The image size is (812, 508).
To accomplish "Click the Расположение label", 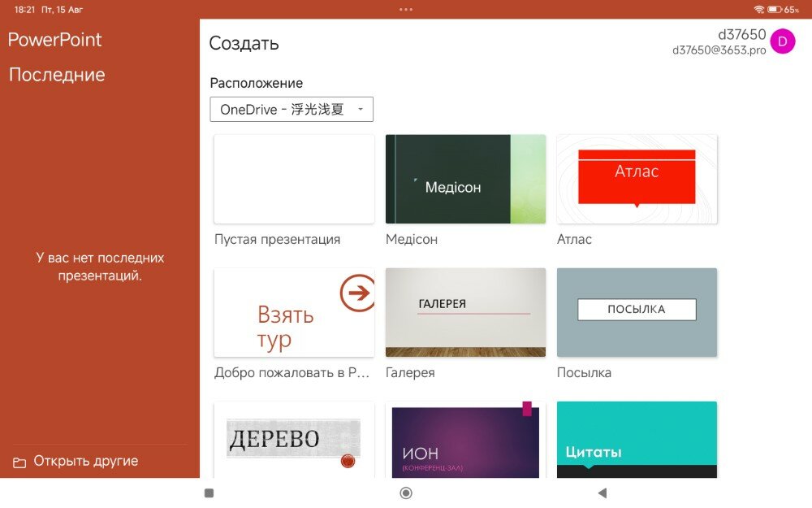I will 257,83.
